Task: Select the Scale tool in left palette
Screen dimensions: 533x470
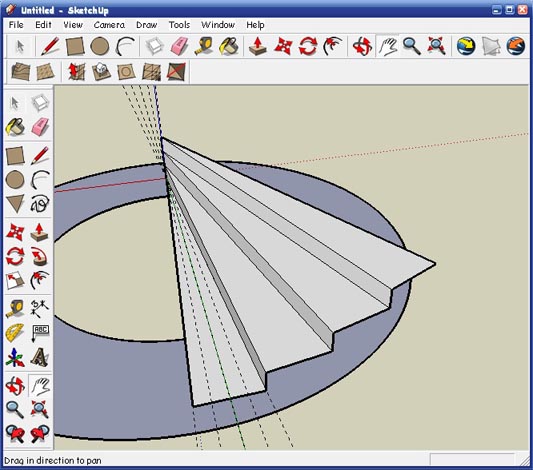Action: tap(15, 281)
